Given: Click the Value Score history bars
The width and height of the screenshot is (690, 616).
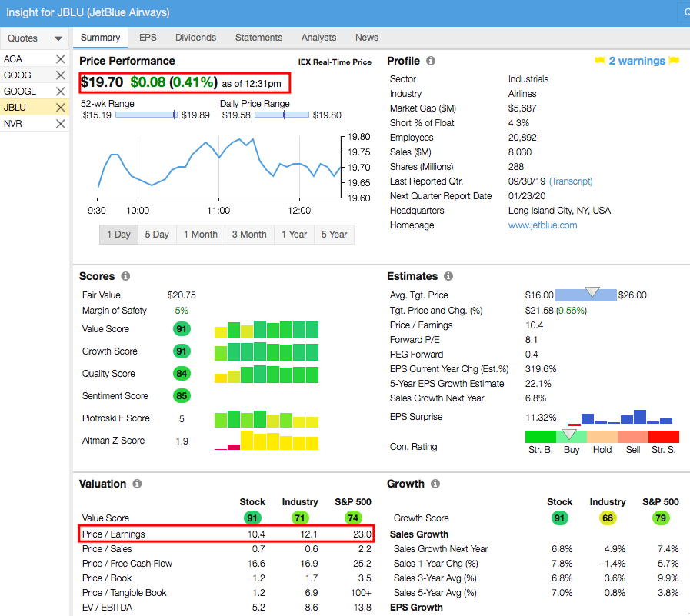Looking at the screenshot, I should pyautogui.click(x=266, y=330).
